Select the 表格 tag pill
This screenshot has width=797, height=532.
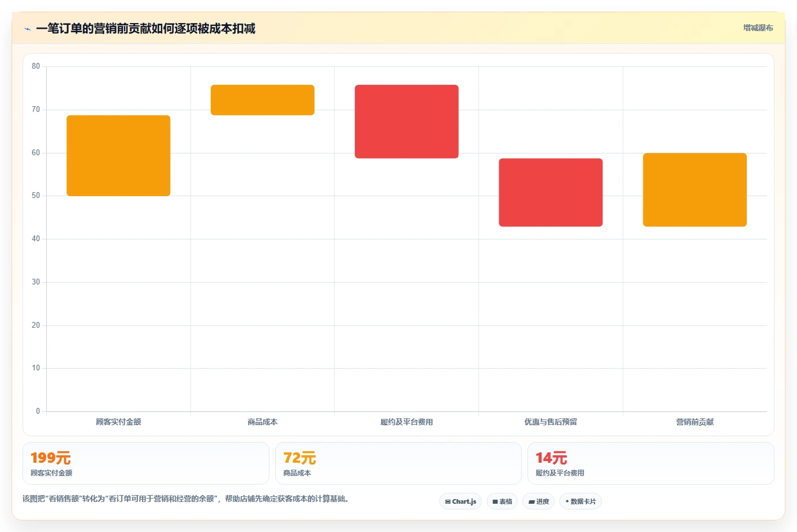(502, 501)
